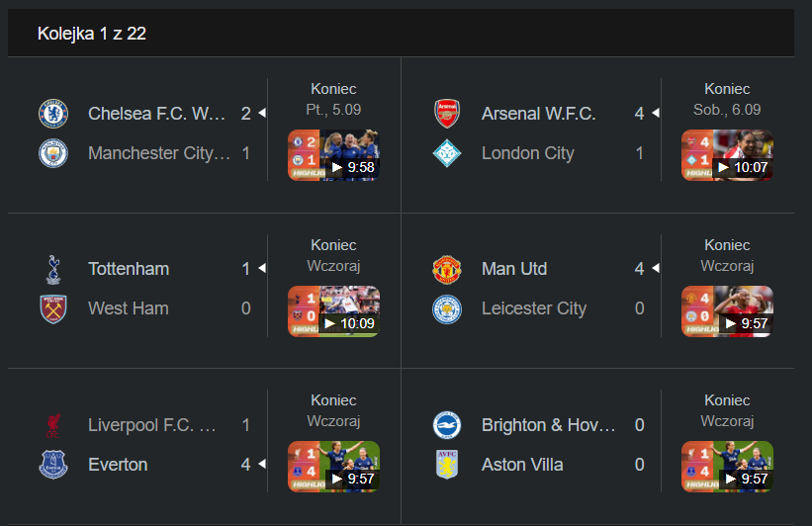Click the West Ham crest icon

pos(53,309)
